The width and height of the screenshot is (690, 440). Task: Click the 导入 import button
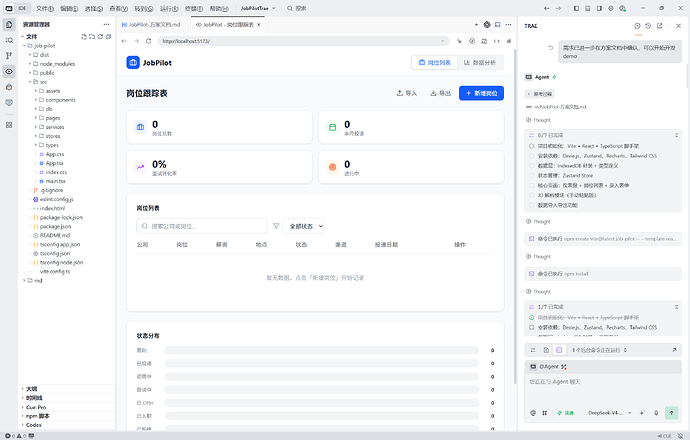pyautogui.click(x=407, y=93)
